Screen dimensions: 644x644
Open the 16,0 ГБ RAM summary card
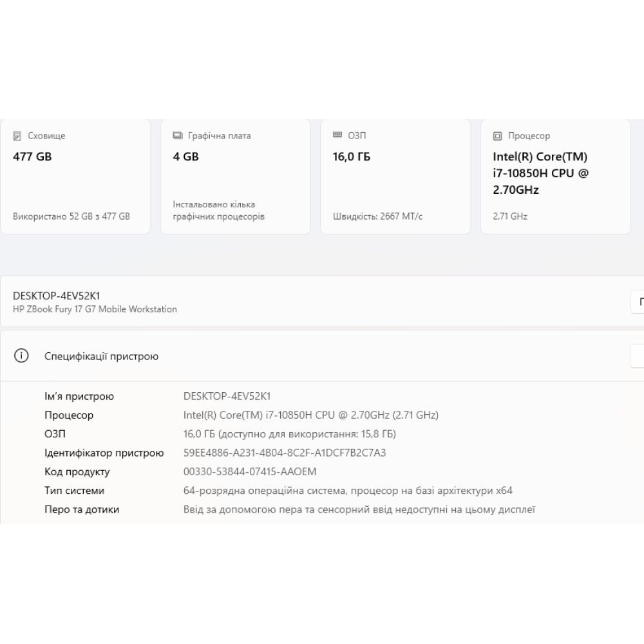pos(395,176)
